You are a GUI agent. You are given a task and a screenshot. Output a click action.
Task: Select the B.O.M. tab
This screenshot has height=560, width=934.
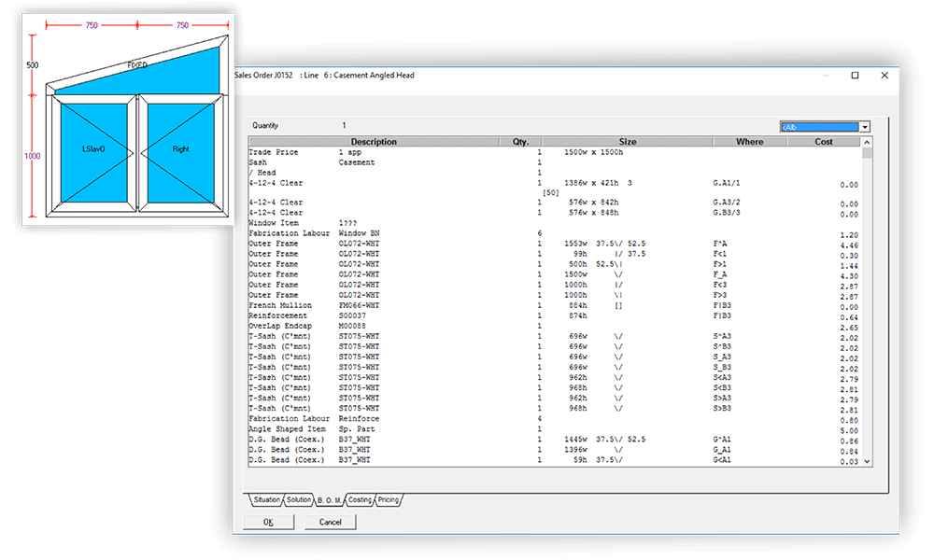click(x=329, y=499)
